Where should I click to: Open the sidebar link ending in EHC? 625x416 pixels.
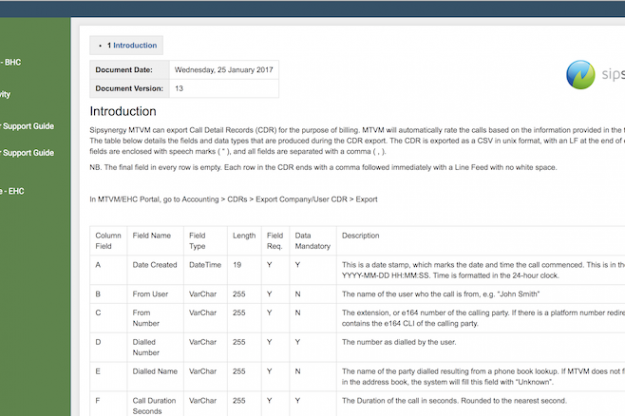click(12, 191)
